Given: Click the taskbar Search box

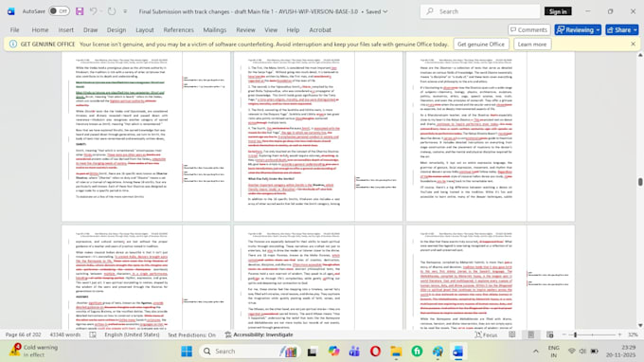Looking at the screenshot, I should [249, 352].
